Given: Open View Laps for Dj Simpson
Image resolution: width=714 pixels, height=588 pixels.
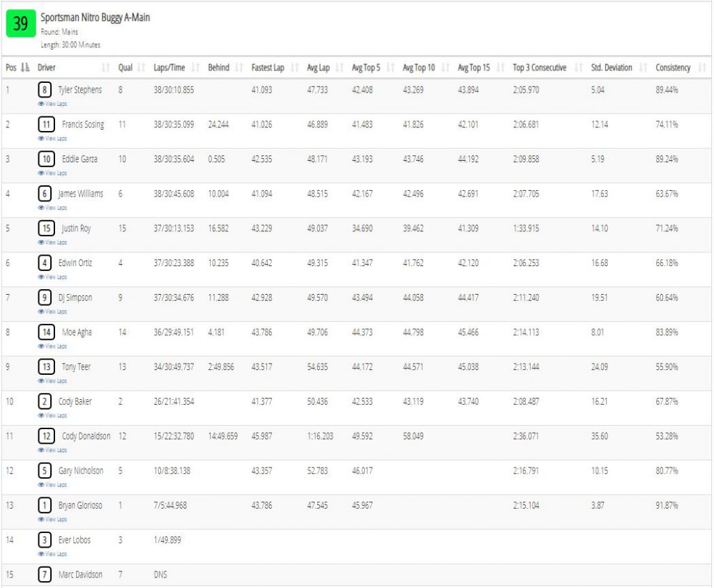Looking at the screenshot, I should (x=52, y=311).
